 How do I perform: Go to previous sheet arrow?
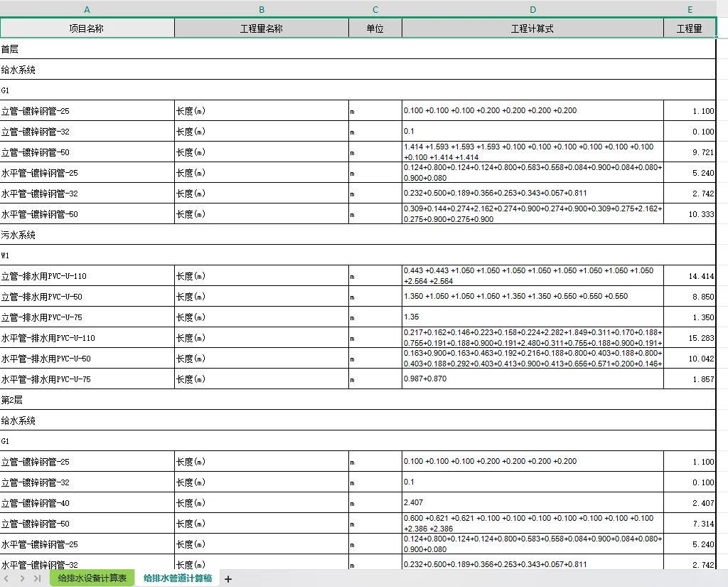[6, 578]
